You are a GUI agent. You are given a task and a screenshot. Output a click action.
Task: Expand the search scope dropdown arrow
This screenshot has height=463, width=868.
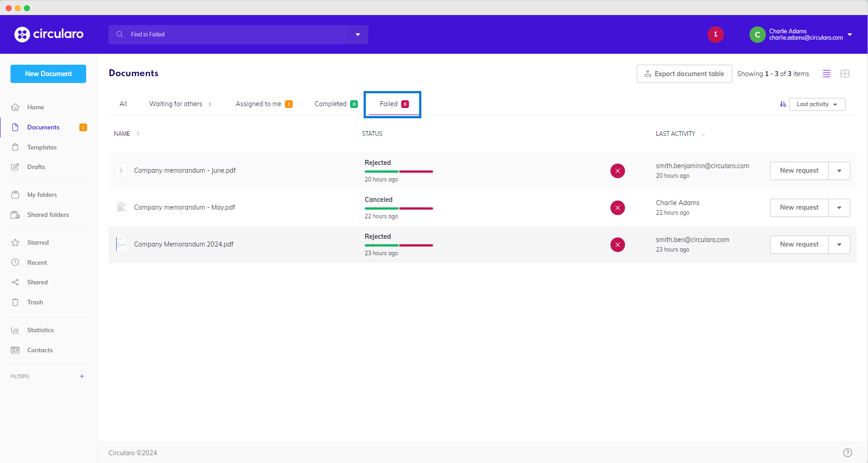[x=358, y=35]
